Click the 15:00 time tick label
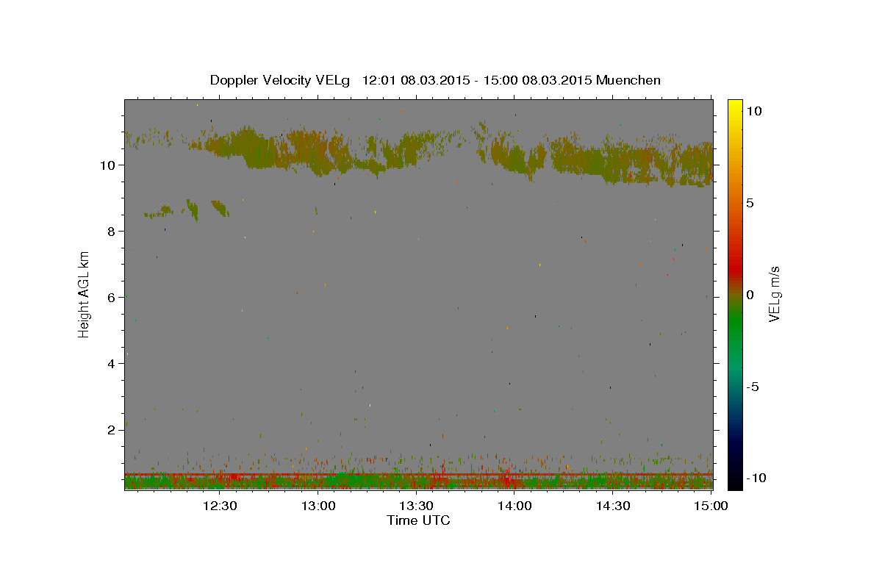 [711, 506]
